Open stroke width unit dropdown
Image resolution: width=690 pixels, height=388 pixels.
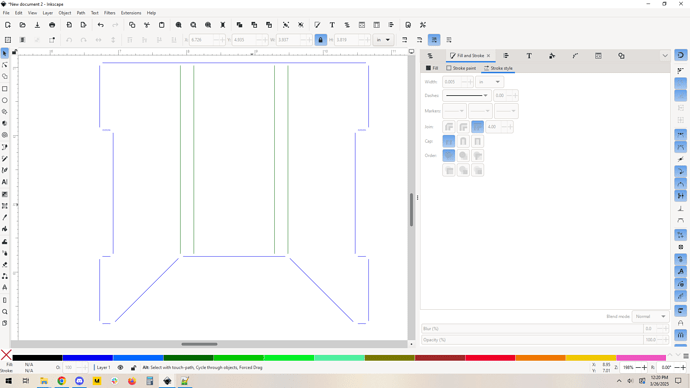coord(489,82)
